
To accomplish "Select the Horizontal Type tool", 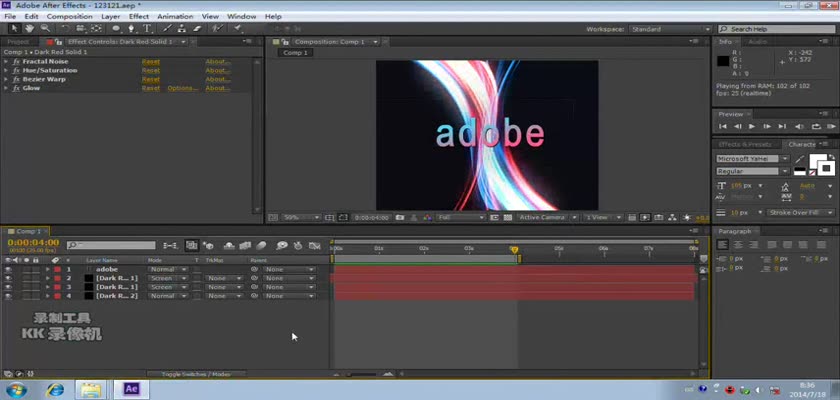I will coord(147,29).
